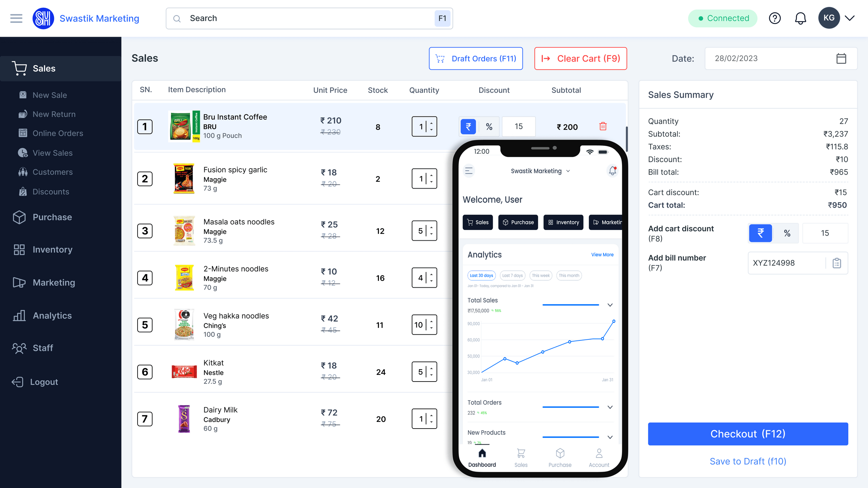Expand the Total Orders section chevron
Screen dimensions: 868x488
[610, 407]
